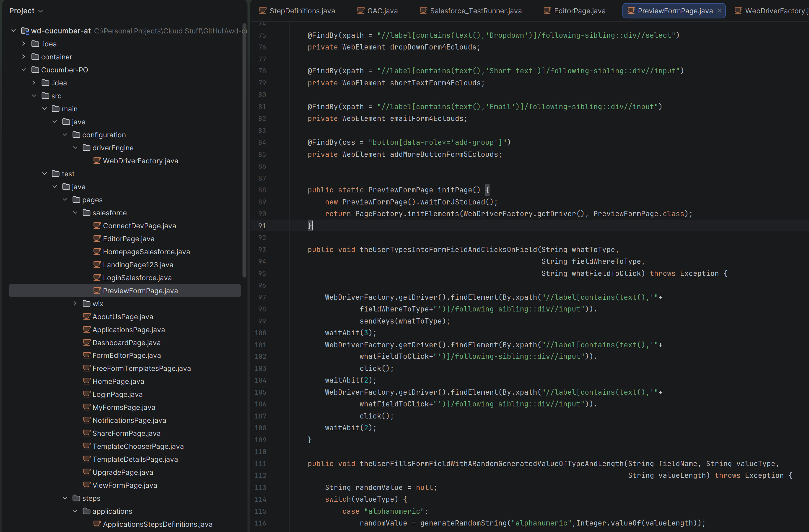This screenshot has height=532, width=809.
Task: Click the Cucumber-PO folder icon
Action: 35,70
